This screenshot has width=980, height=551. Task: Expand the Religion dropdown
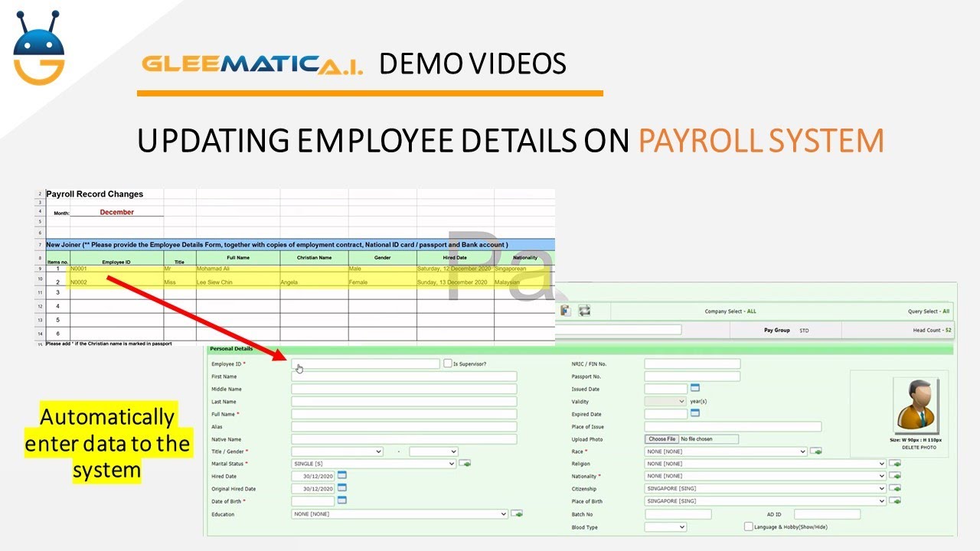coord(766,464)
